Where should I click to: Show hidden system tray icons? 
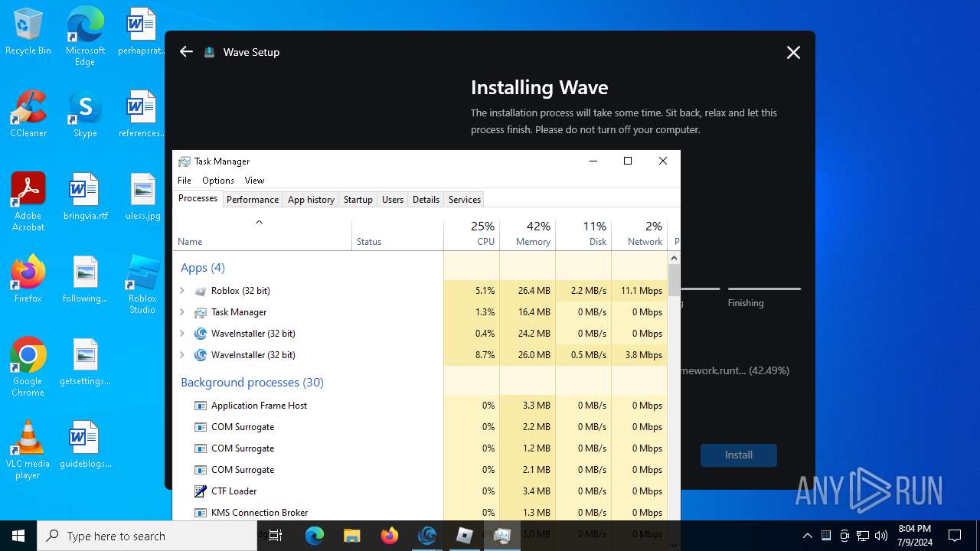tap(807, 536)
